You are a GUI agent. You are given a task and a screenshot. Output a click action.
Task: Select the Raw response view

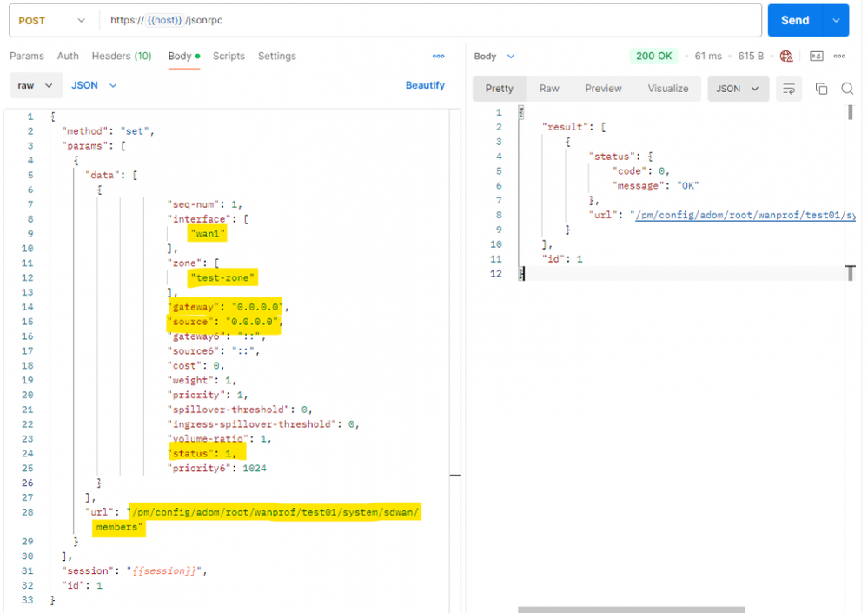pyautogui.click(x=549, y=89)
